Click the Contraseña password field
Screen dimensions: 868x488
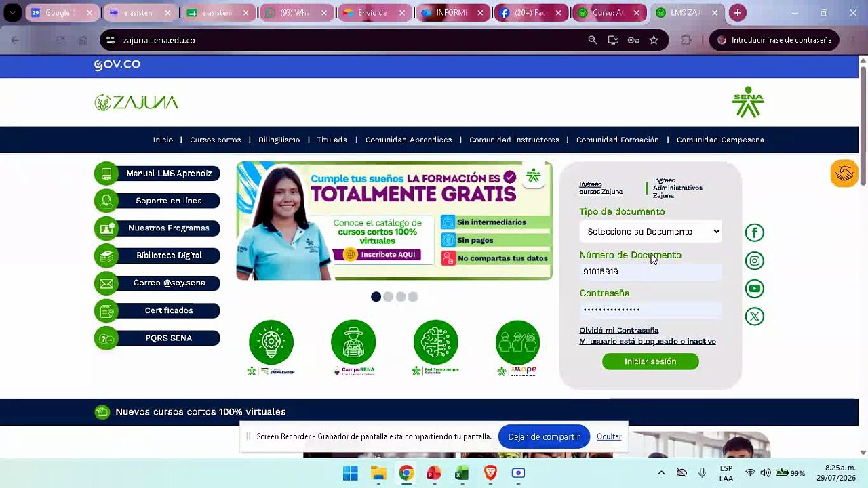point(650,310)
